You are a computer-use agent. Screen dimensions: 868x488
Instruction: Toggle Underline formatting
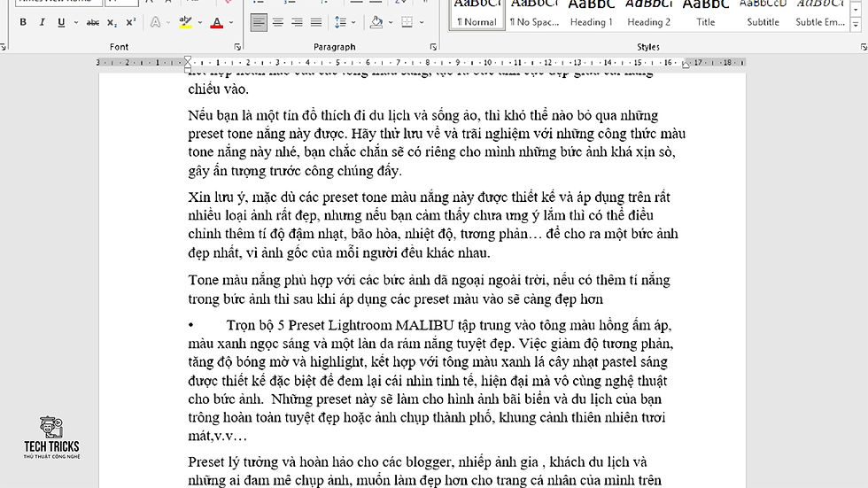tap(61, 22)
